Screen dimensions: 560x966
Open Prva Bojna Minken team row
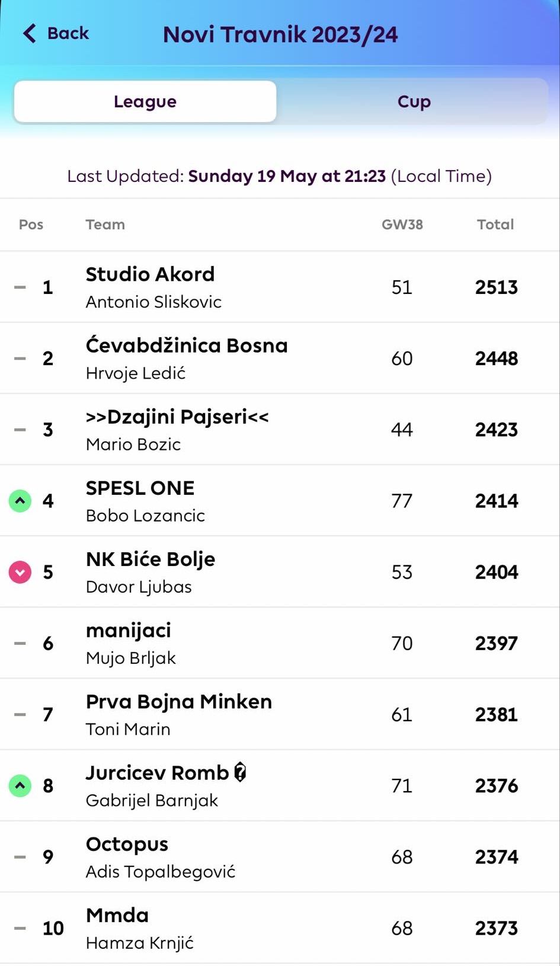(280, 714)
